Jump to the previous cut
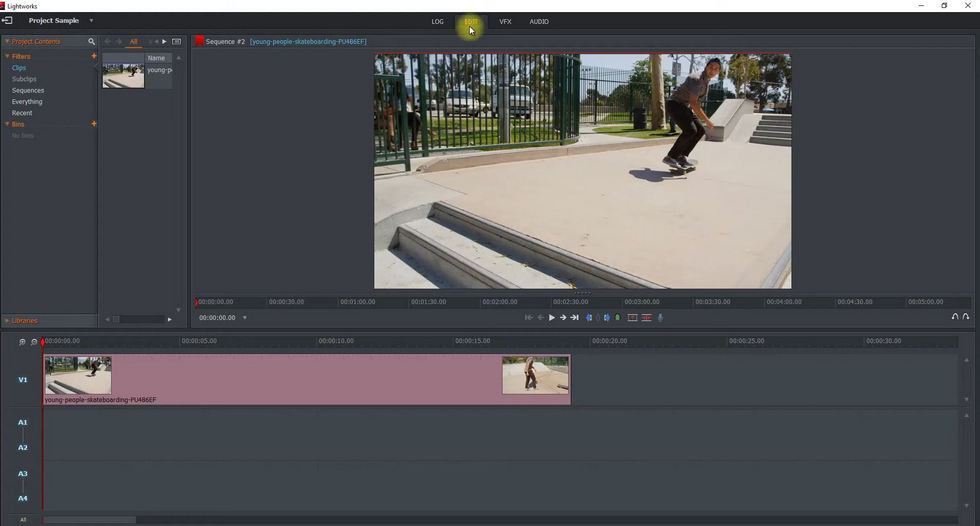The height and width of the screenshot is (526, 980). pyautogui.click(x=529, y=317)
